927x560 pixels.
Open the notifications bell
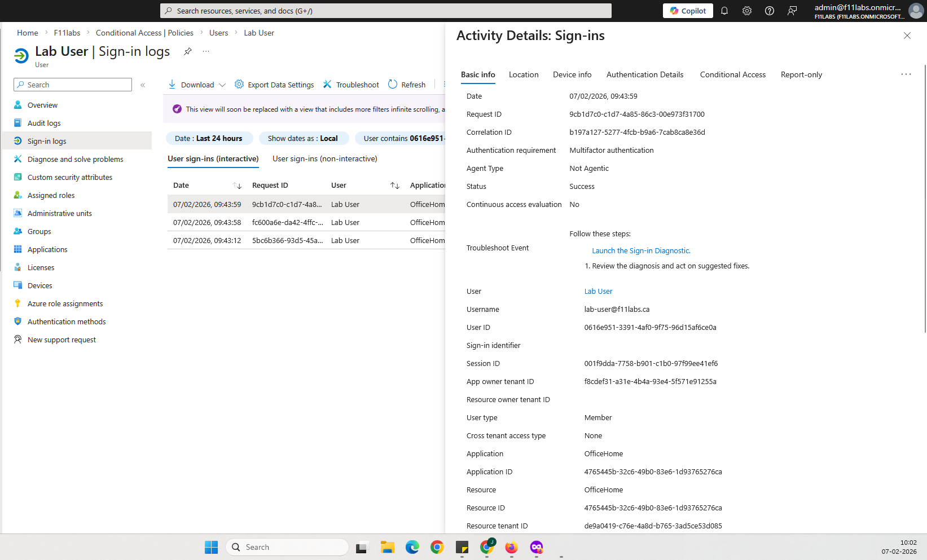click(x=724, y=10)
